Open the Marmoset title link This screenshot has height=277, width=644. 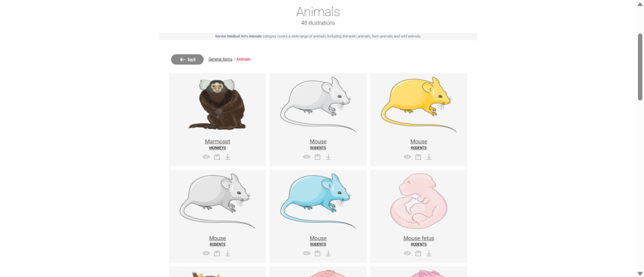pyautogui.click(x=217, y=142)
